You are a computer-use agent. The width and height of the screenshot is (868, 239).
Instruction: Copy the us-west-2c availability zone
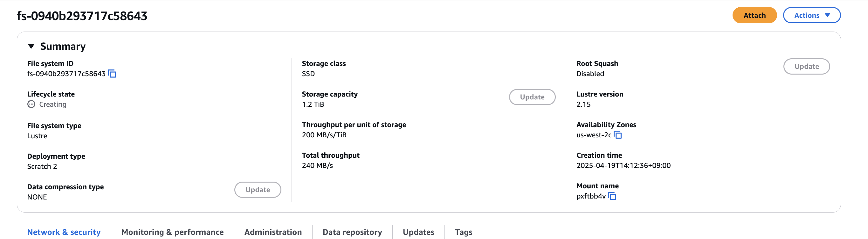click(x=618, y=135)
